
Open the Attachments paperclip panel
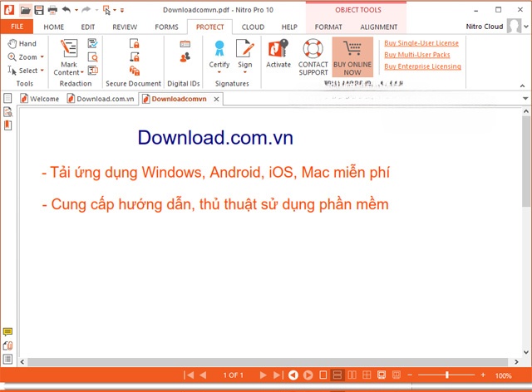click(x=7, y=345)
